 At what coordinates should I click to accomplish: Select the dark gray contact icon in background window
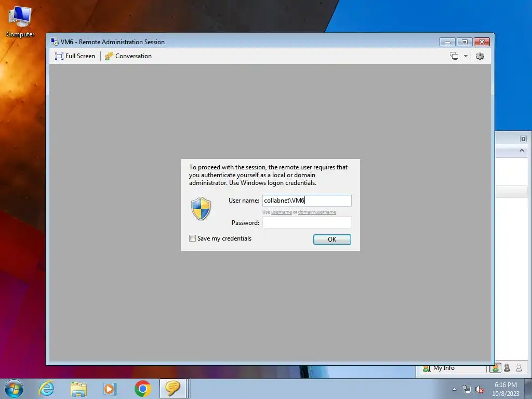click(507, 368)
